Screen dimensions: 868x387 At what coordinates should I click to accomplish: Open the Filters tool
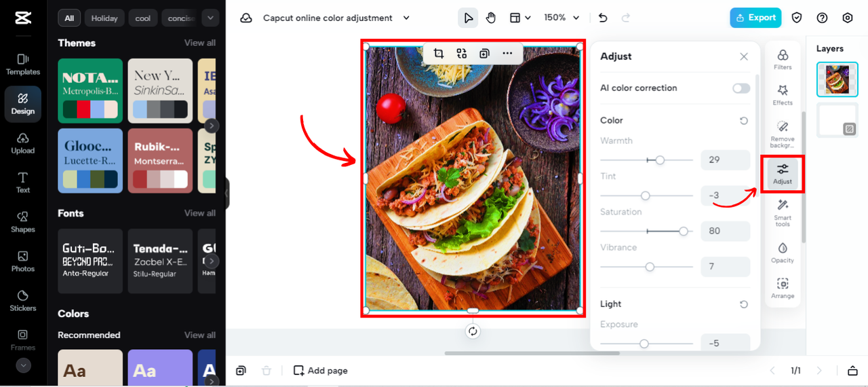783,59
